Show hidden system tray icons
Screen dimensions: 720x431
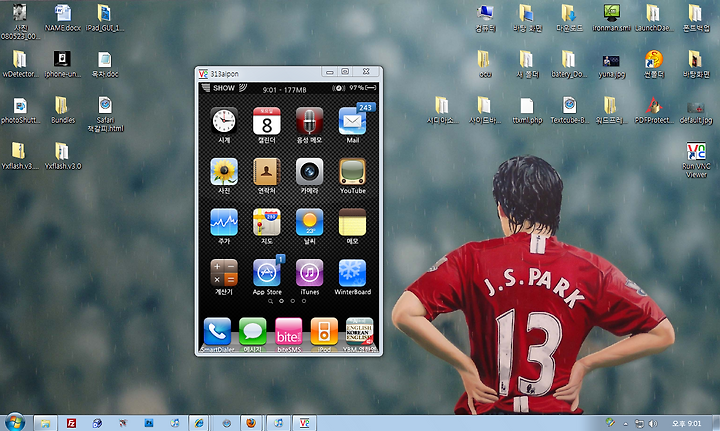click(625, 423)
